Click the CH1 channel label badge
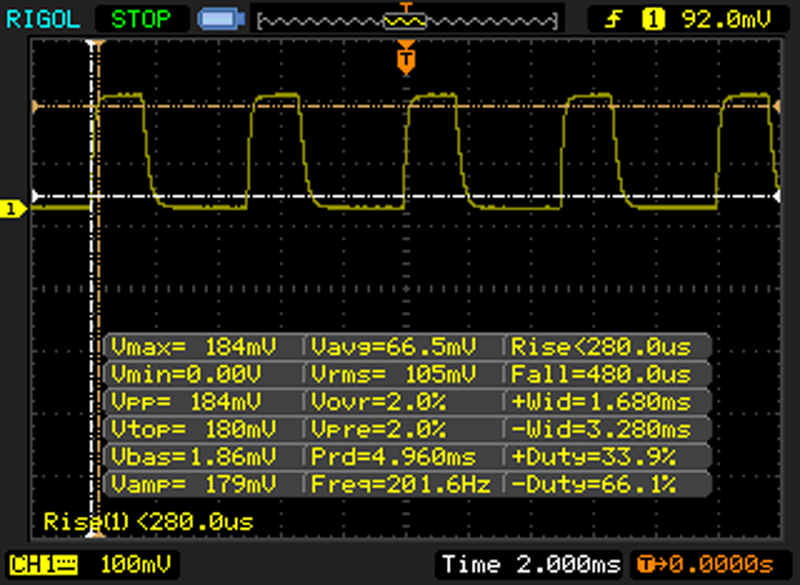This screenshot has width=800, height=585. pos(29,563)
